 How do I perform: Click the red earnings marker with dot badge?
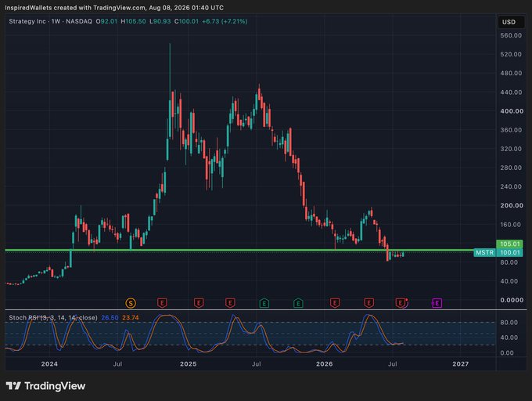401,303
